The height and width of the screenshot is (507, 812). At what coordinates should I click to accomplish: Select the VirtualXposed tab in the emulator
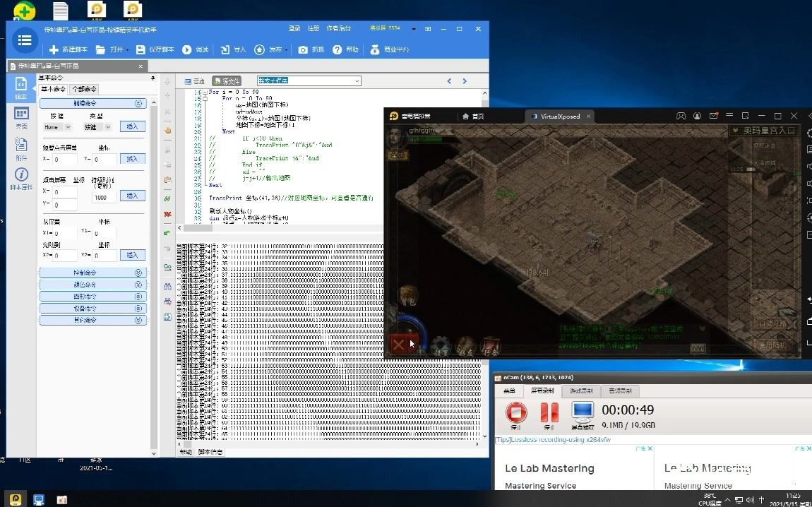point(559,117)
